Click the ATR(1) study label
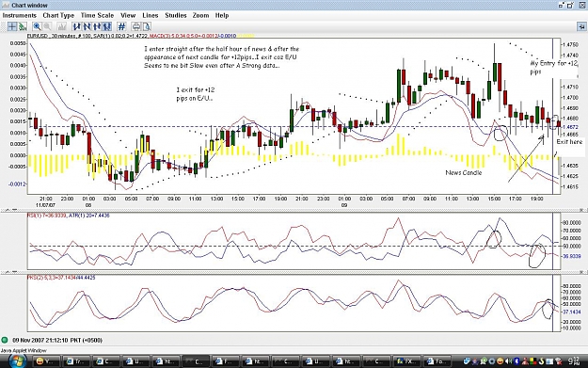 tap(89, 216)
